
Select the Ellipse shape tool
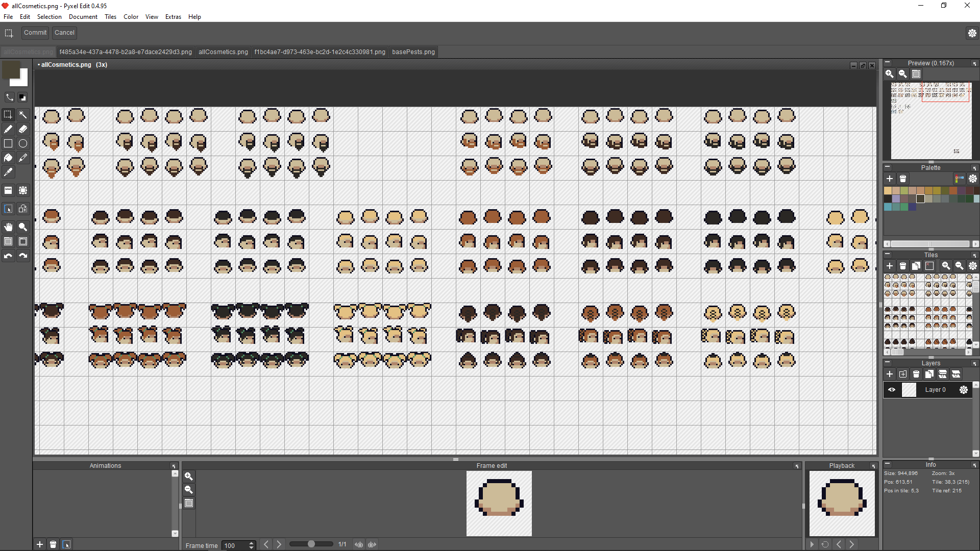click(x=23, y=143)
